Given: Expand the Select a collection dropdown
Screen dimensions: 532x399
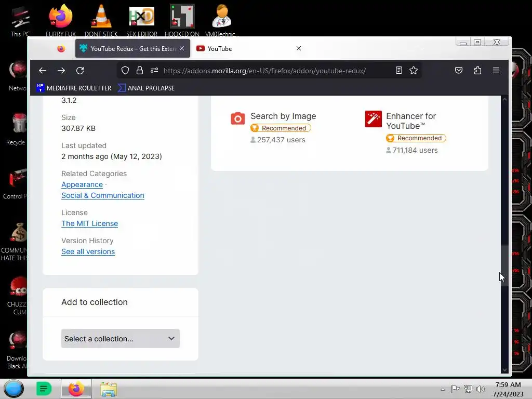Looking at the screenshot, I should [x=121, y=338].
